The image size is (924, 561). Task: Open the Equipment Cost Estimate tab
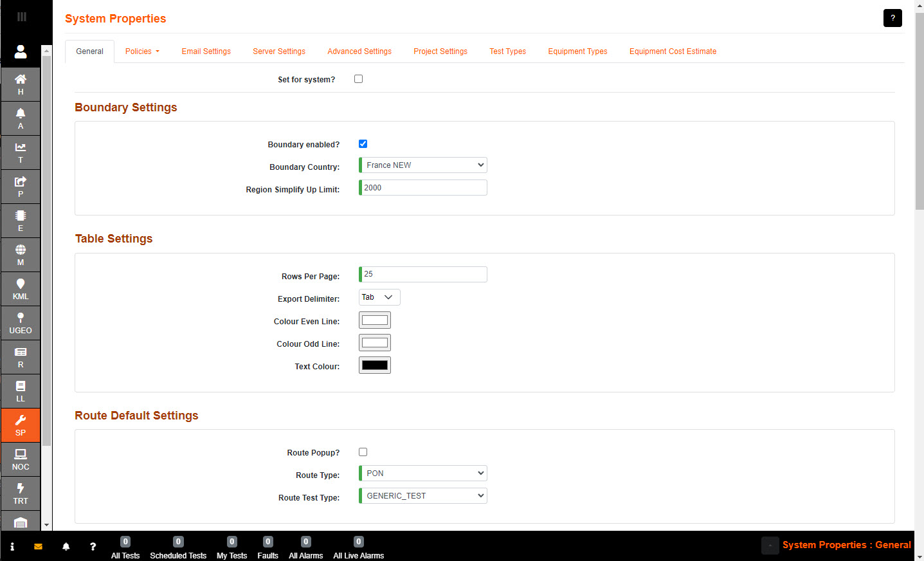click(x=673, y=51)
